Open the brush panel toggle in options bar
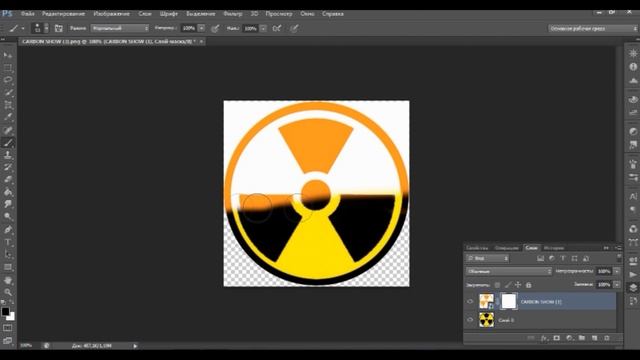The width and height of the screenshot is (640, 360). coord(59,28)
